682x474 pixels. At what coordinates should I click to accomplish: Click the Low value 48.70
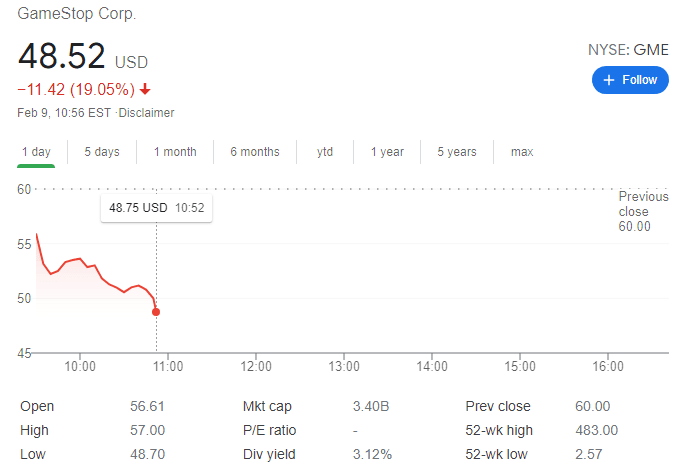tap(147, 454)
